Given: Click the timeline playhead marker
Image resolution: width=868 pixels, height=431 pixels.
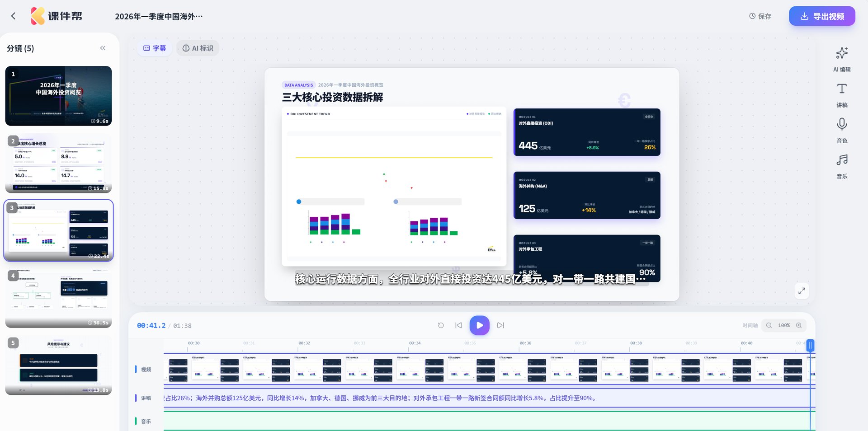Looking at the screenshot, I should click(810, 346).
